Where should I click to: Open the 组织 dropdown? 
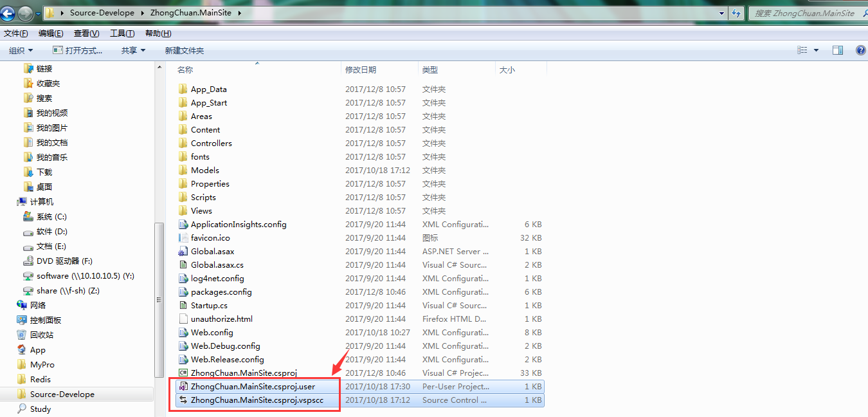[21, 50]
